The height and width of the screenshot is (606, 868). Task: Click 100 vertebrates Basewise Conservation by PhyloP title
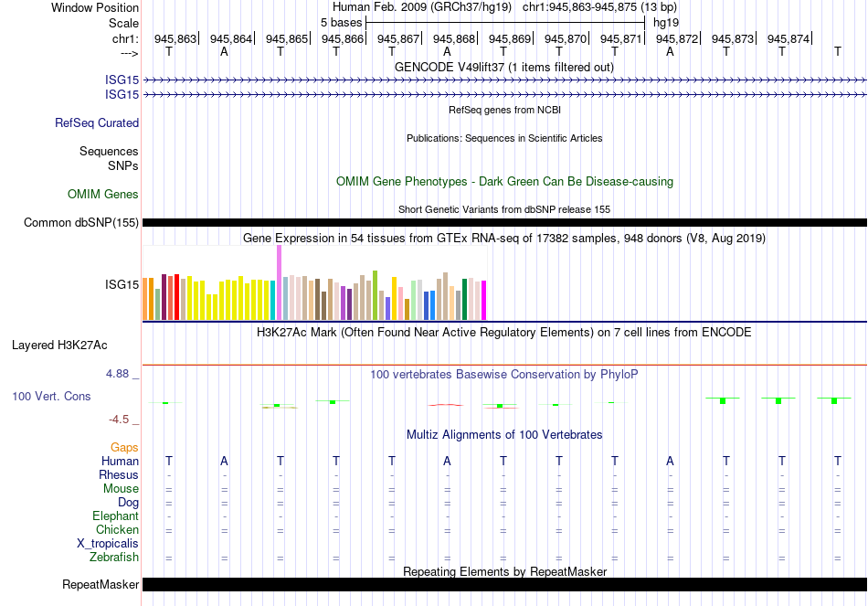click(x=504, y=375)
